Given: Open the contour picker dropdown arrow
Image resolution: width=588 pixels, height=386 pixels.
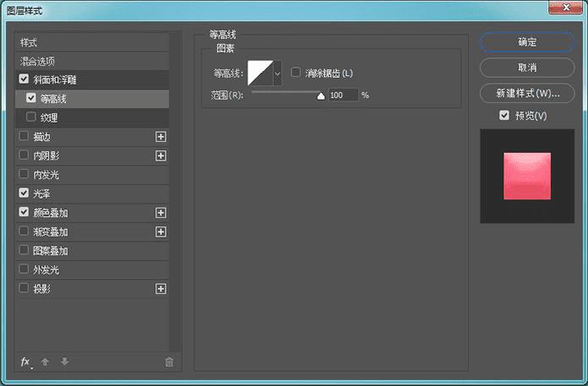Looking at the screenshot, I should click(277, 73).
